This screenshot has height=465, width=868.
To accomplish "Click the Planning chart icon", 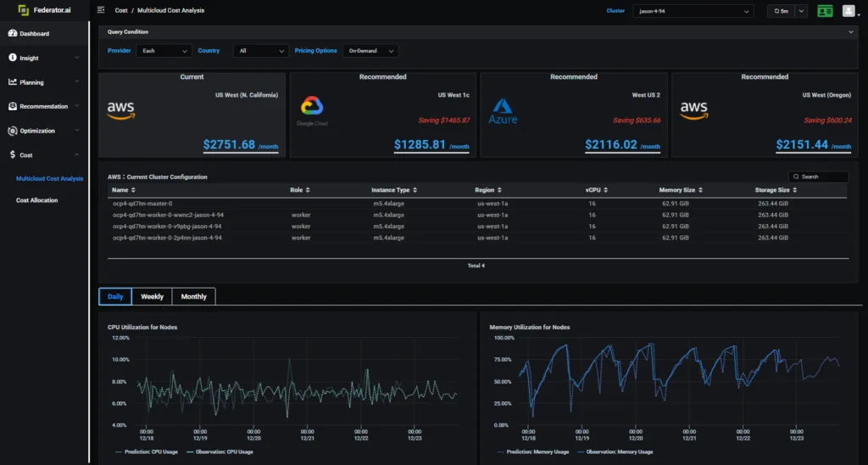I will (12, 82).
